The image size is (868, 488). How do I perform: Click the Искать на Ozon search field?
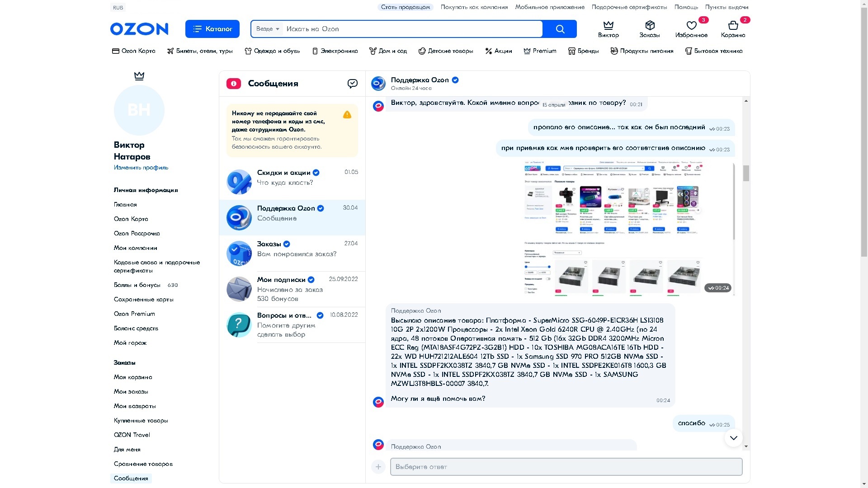[x=412, y=29]
